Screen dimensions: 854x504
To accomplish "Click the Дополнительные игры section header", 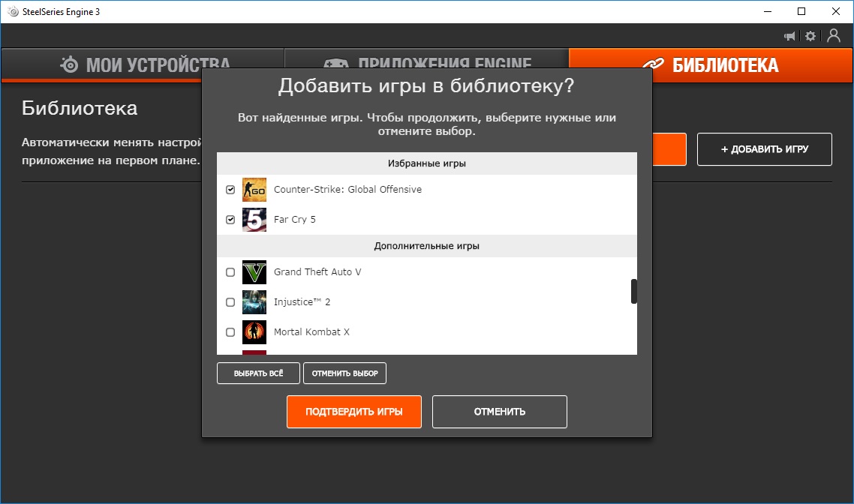I will click(x=427, y=246).
